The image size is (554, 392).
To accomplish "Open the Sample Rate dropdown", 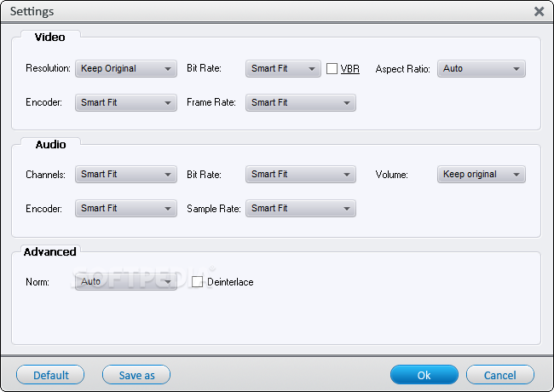I will point(301,209).
